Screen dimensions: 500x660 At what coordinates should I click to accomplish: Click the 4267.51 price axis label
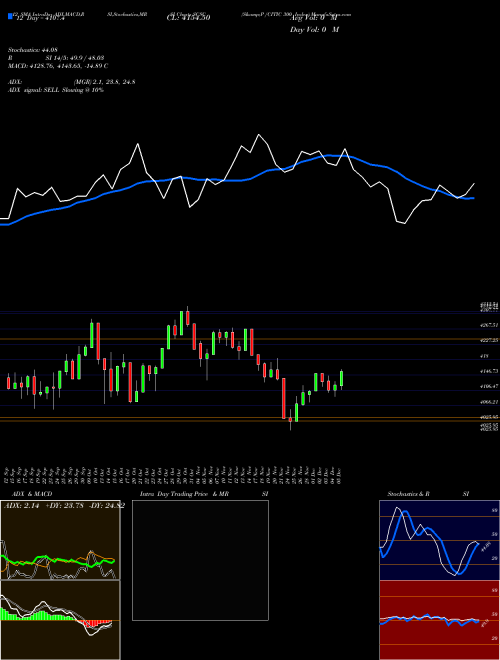coord(489,325)
